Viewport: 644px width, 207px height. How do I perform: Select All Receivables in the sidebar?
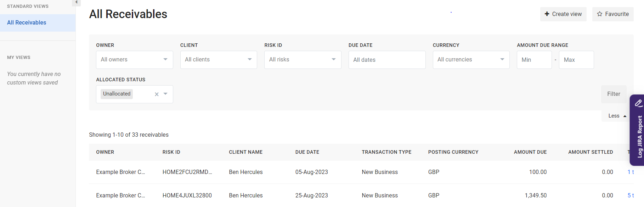pos(27,23)
